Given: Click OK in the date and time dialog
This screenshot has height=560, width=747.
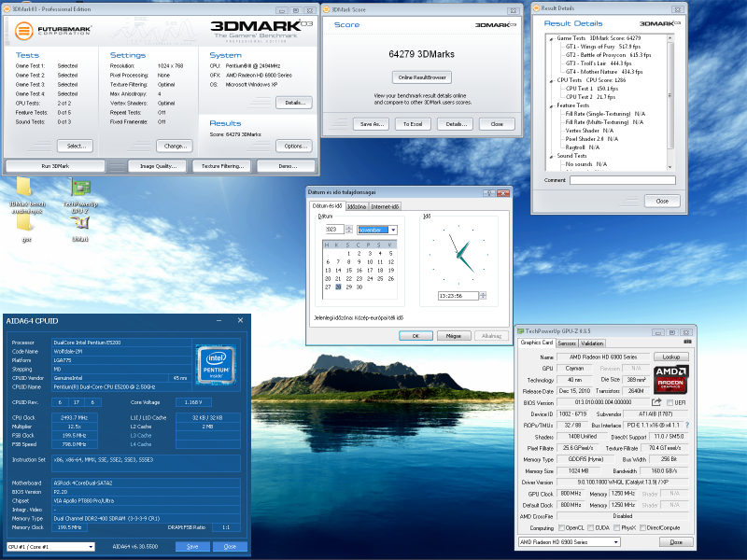Looking at the screenshot, I should 416,336.
